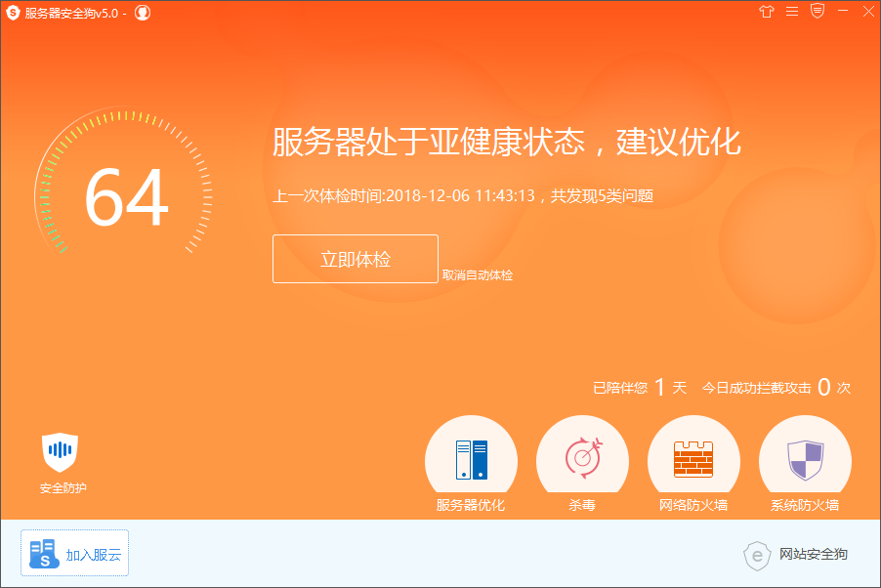
Task: Click the '已陪伴您 1 天' stat text
Action: click(x=636, y=386)
